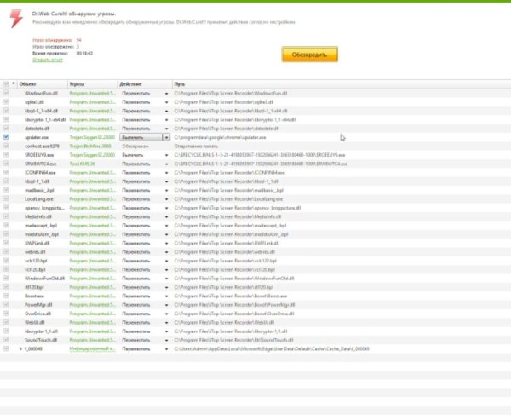Toggle checkbox for ICONPIN64.exe row
The height and width of the screenshot is (420, 511).
(6, 172)
